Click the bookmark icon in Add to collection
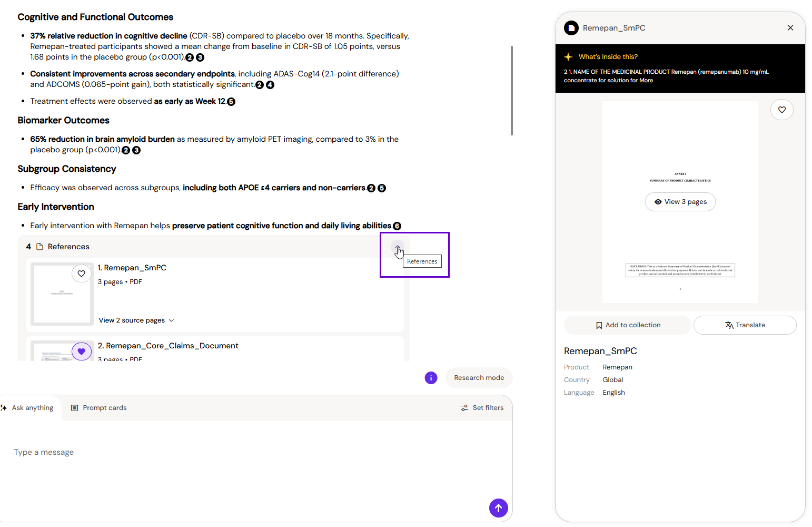 [599, 326]
